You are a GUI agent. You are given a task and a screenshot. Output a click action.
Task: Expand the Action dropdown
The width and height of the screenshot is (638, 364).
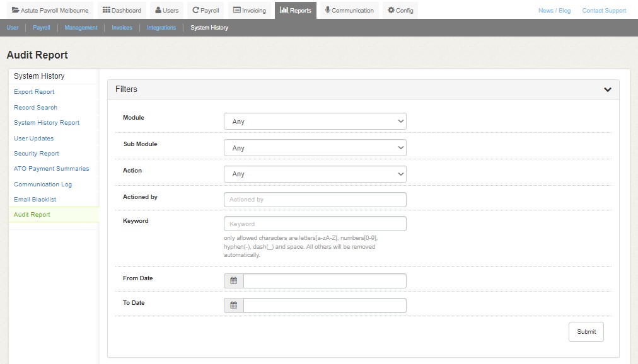click(315, 174)
